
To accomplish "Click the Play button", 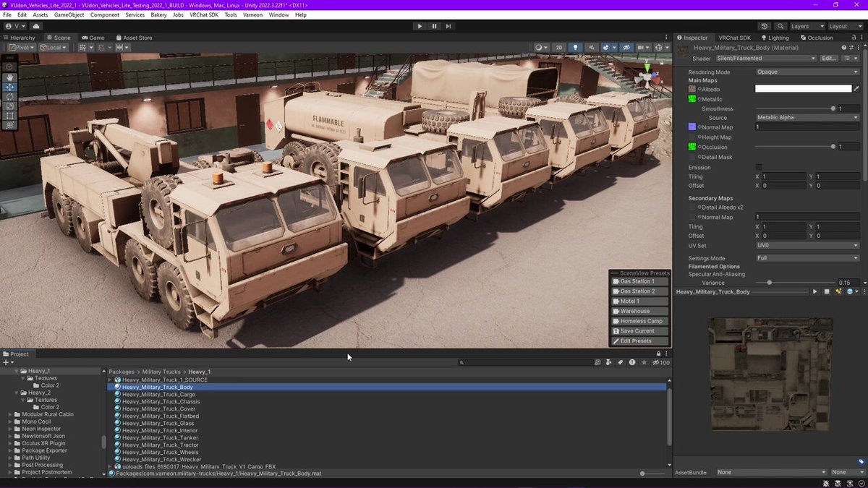I will [x=420, y=26].
